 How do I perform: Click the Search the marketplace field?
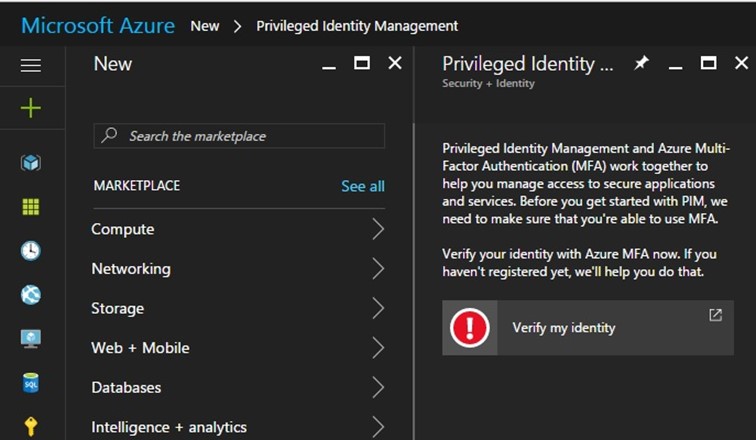[x=239, y=135]
